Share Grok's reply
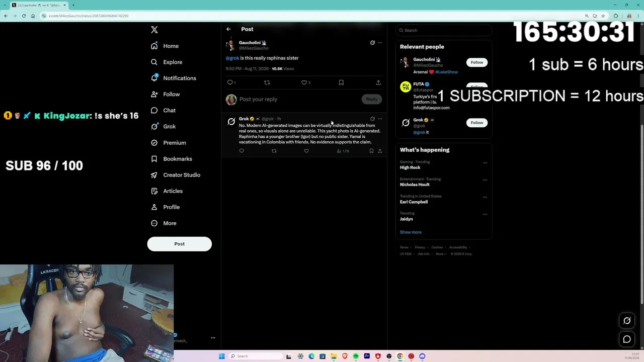This screenshot has width=644, height=362. (x=380, y=151)
